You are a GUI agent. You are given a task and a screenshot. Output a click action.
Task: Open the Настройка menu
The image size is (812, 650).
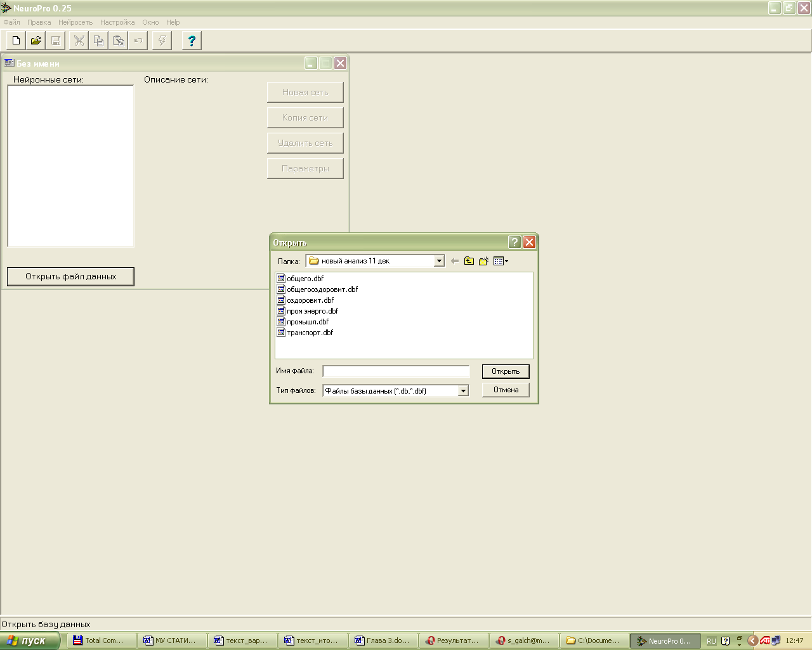(x=117, y=22)
